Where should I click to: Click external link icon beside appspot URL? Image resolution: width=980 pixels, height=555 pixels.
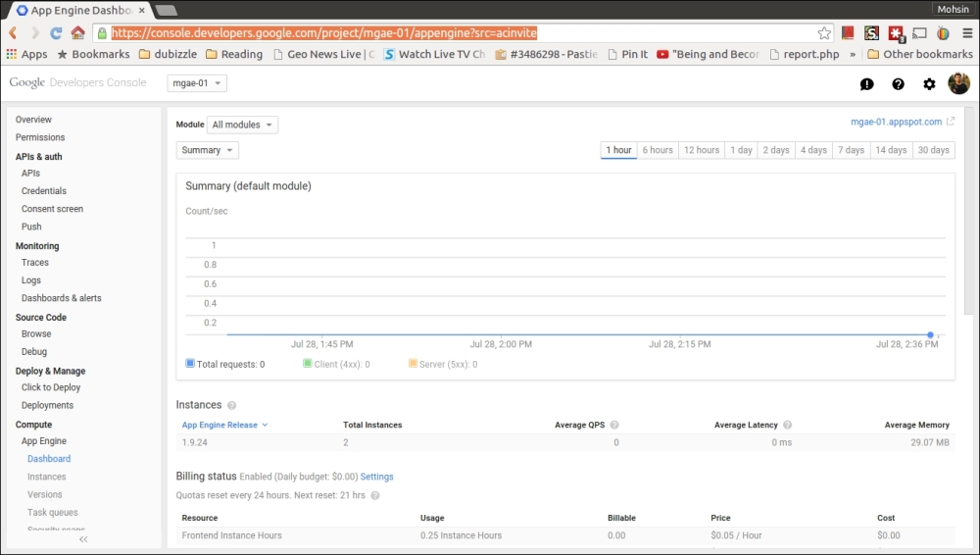tap(951, 122)
